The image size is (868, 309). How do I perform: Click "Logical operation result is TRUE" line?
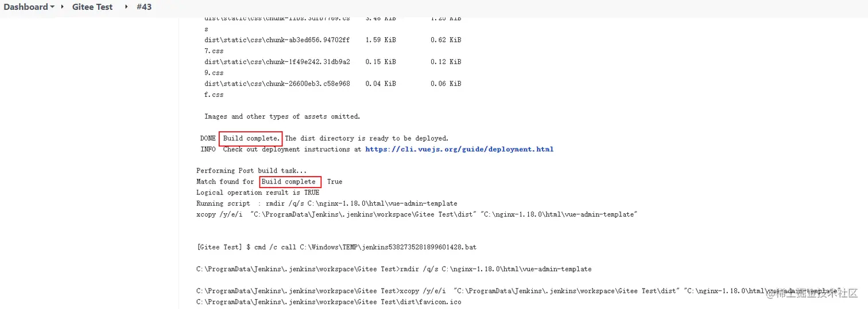(x=258, y=193)
